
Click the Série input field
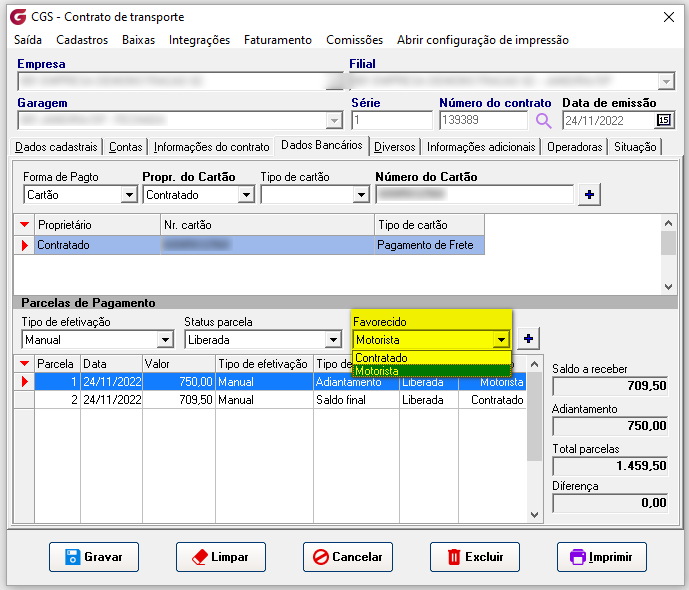click(392, 120)
